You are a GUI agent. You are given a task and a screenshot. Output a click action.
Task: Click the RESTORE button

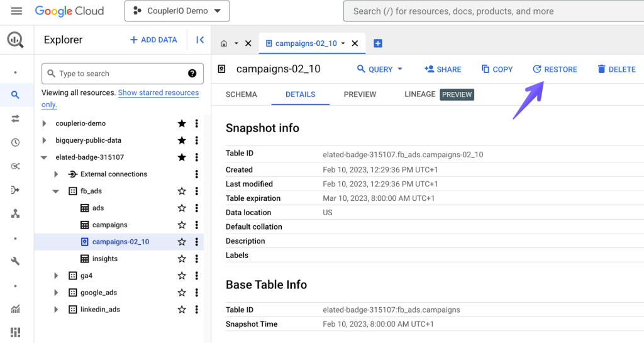tap(555, 69)
